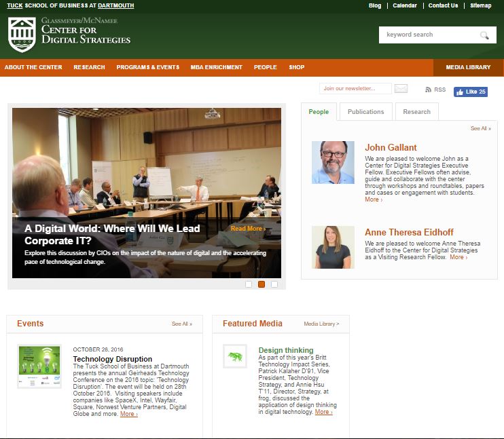Open MBA Enrichment menu

coord(216,67)
